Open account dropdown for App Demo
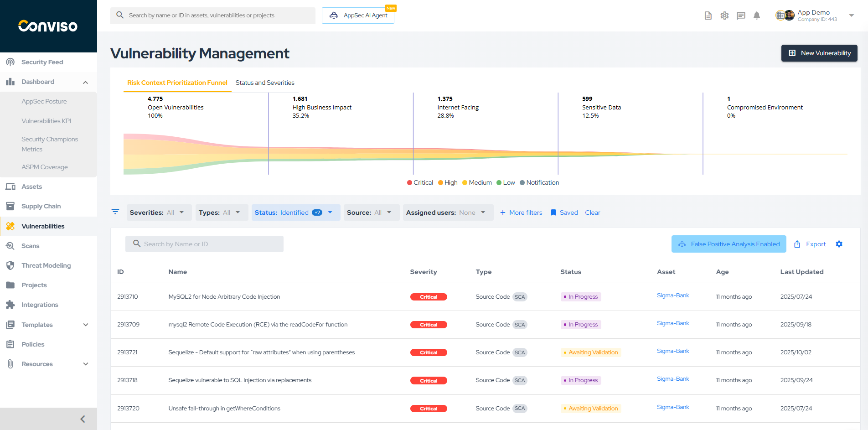Viewport: 868px width, 430px height. tap(852, 15)
